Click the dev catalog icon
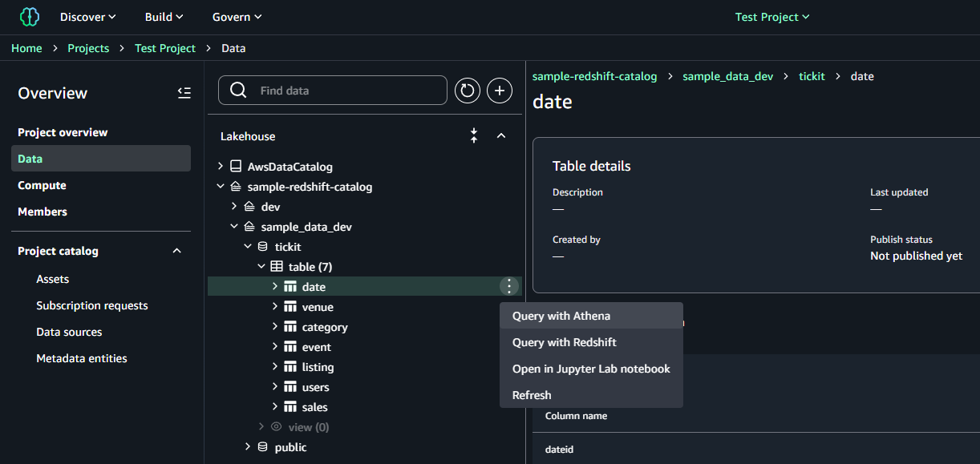 click(249, 207)
